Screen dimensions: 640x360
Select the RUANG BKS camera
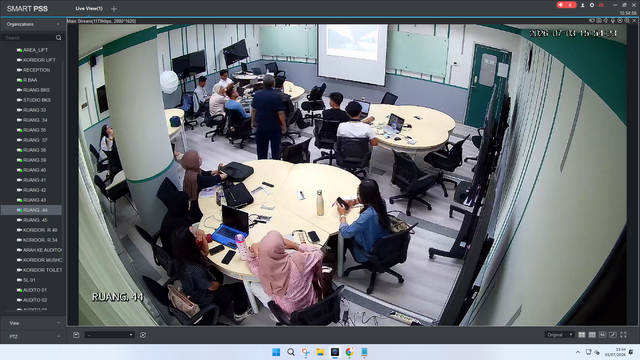click(x=36, y=90)
